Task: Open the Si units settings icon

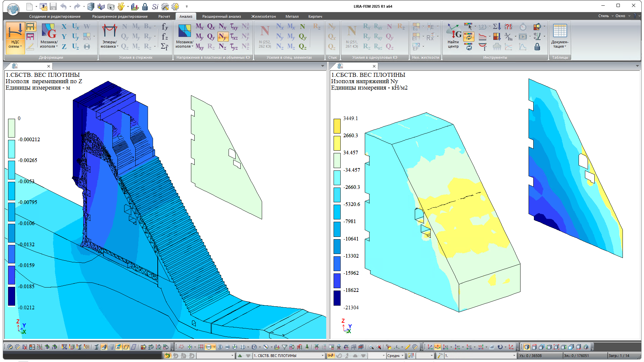Action: pos(155,6)
